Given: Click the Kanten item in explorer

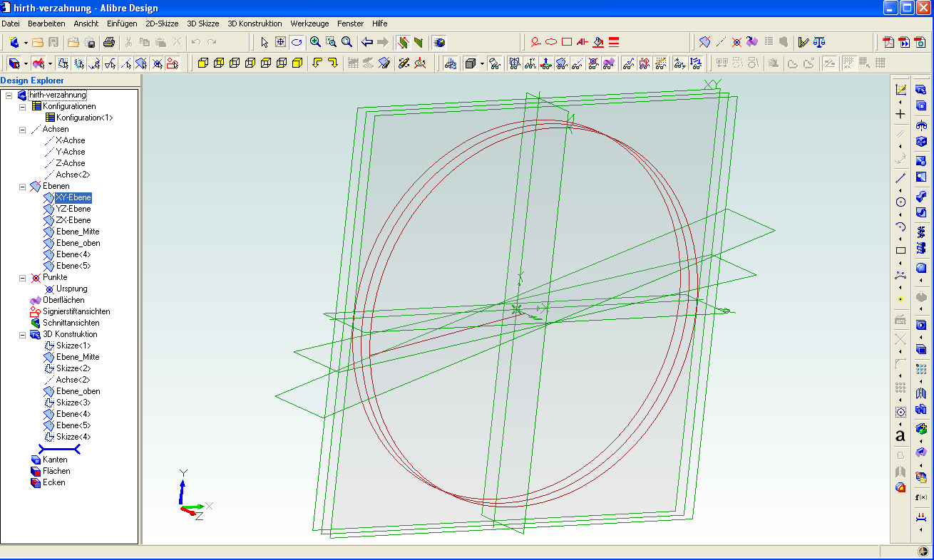Looking at the screenshot, I should 55,460.
